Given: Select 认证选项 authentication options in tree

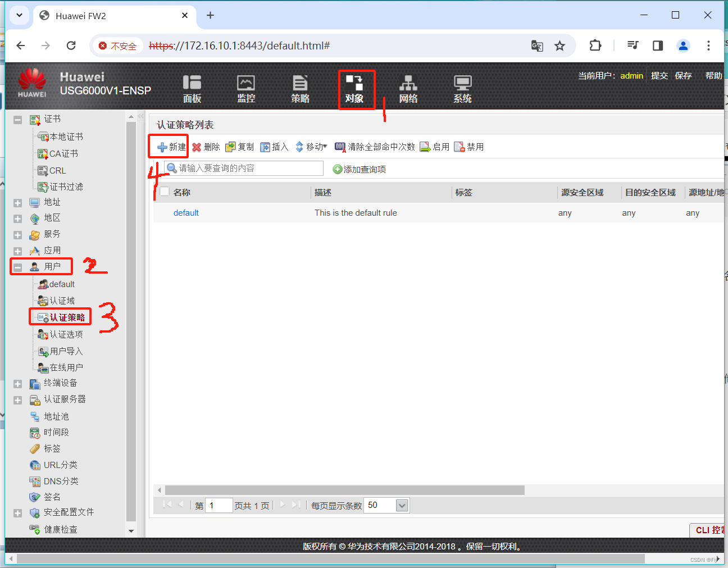Looking at the screenshot, I should 61,334.
